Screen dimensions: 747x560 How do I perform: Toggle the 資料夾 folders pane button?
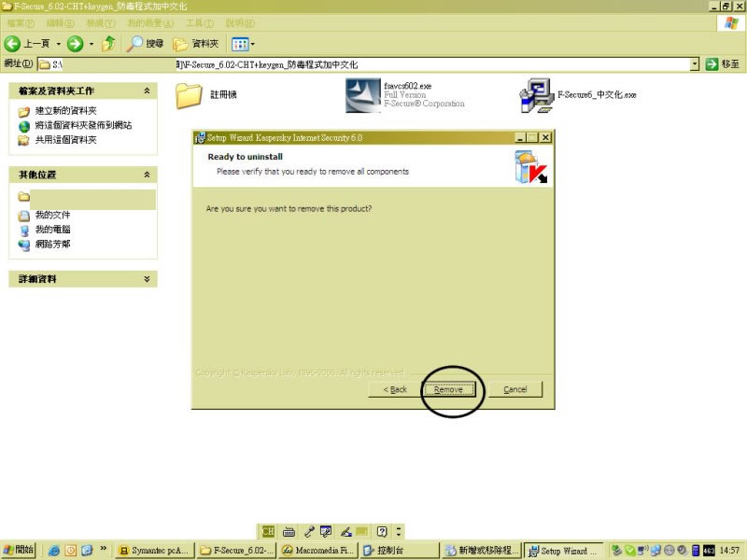[x=196, y=44]
